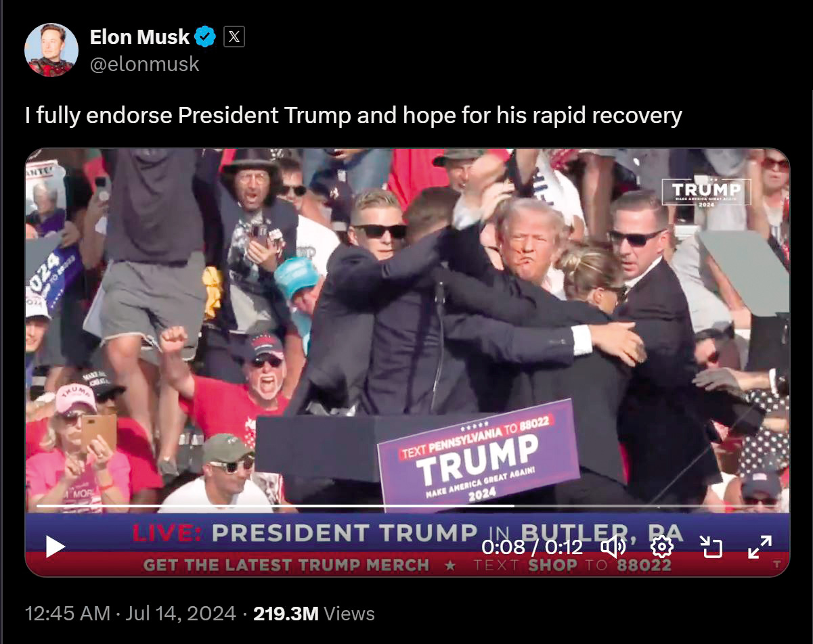Select the tweet text about endorsing President Trump
The width and height of the screenshot is (813, 644).
coord(353,116)
